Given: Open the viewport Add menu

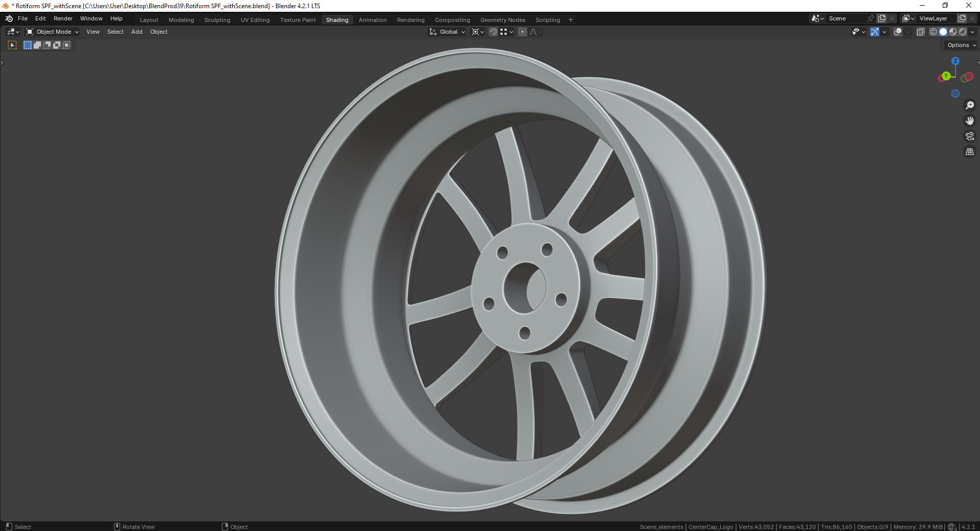Looking at the screenshot, I should coord(137,32).
